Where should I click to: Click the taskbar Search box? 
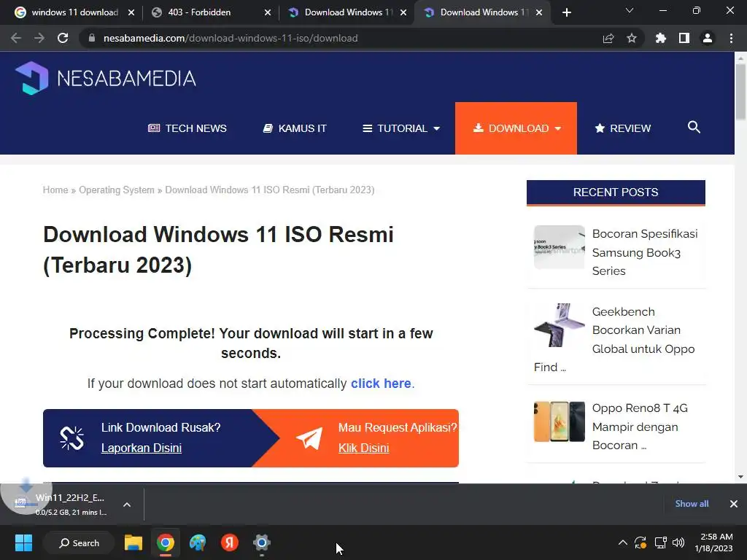pyautogui.click(x=79, y=542)
